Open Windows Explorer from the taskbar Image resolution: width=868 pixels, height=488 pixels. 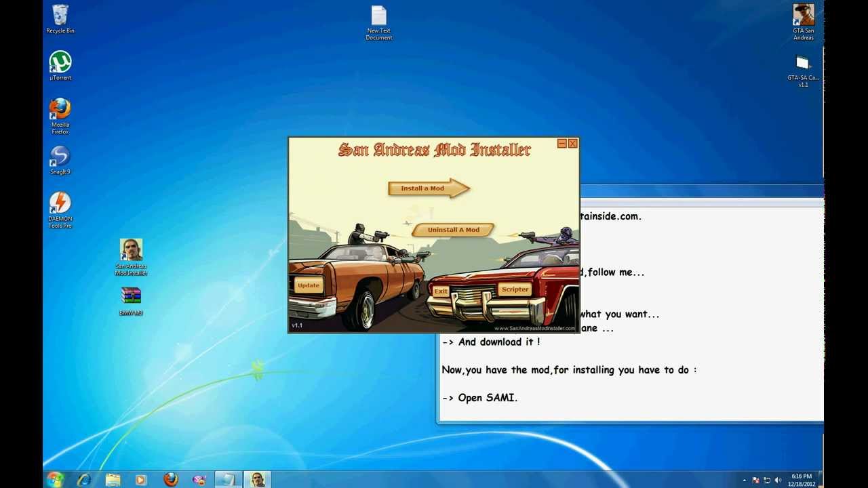coord(113,480)
